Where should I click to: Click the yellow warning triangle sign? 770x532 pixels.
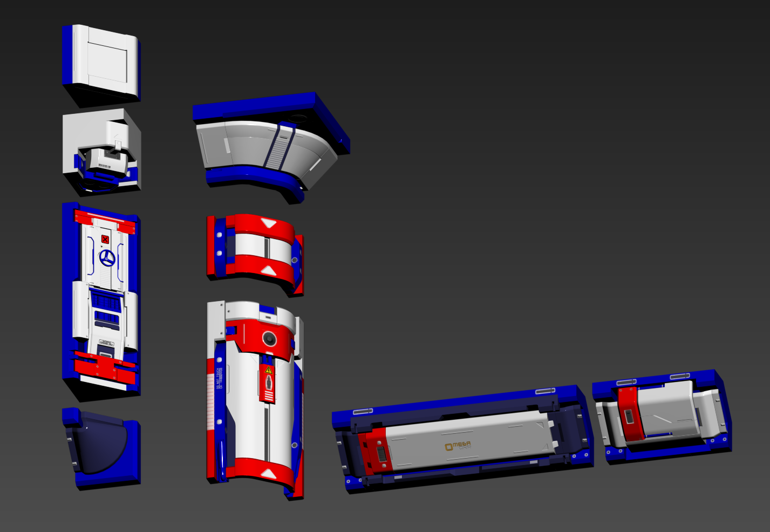(x=268, y=371)
